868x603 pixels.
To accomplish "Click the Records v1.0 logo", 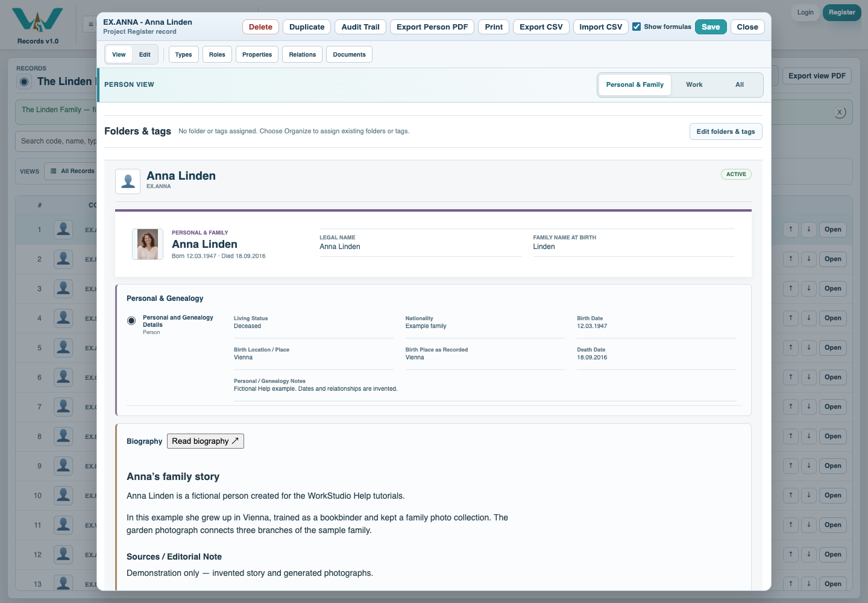I will (x=37, y=26).
